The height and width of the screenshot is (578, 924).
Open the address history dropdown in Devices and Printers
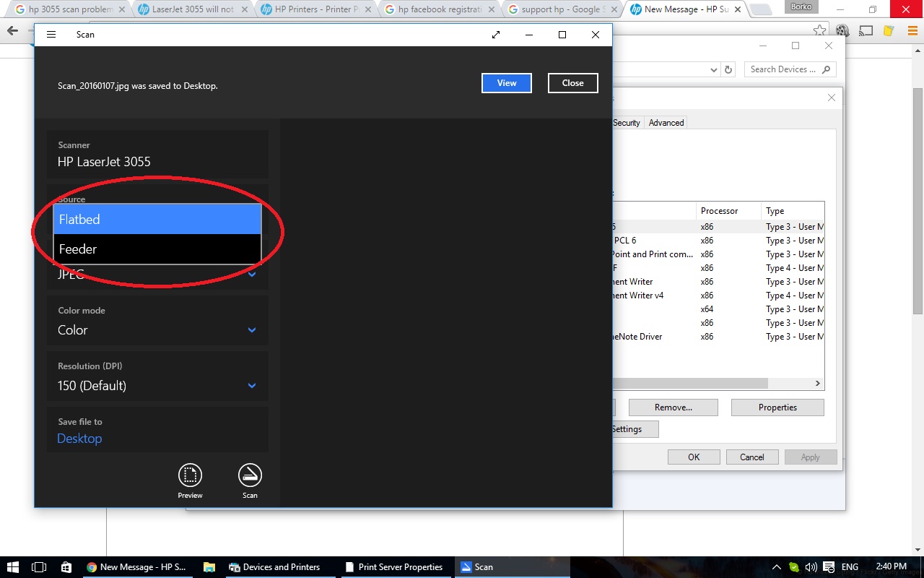click(714, 69)
